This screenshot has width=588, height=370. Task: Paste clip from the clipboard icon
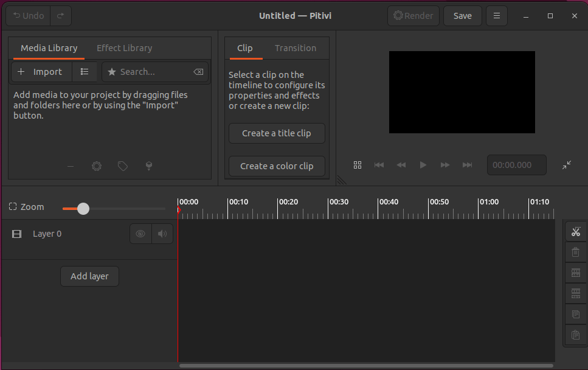(576, 335)
